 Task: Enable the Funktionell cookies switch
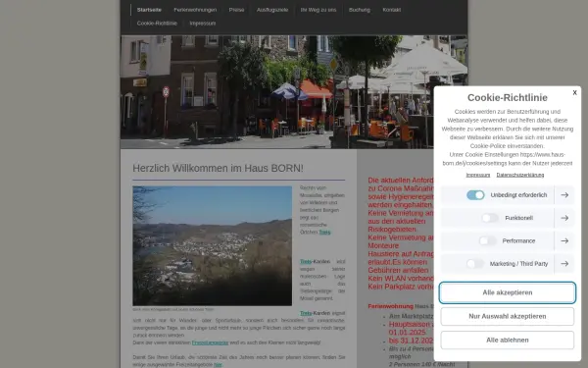490,218
